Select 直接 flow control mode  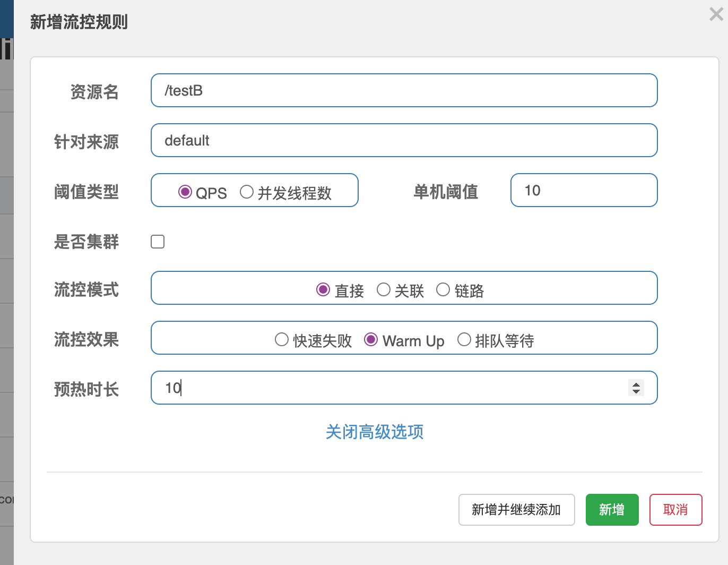pos(323,289)
